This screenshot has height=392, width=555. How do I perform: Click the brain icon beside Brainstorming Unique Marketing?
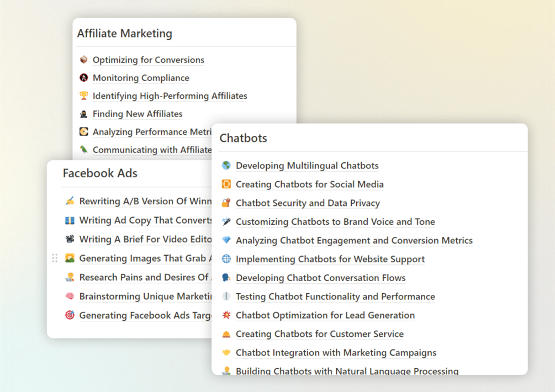tap(70, 296)
